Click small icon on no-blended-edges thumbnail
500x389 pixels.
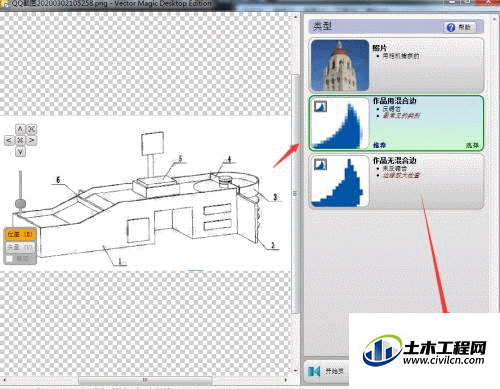tap(321, 164)
